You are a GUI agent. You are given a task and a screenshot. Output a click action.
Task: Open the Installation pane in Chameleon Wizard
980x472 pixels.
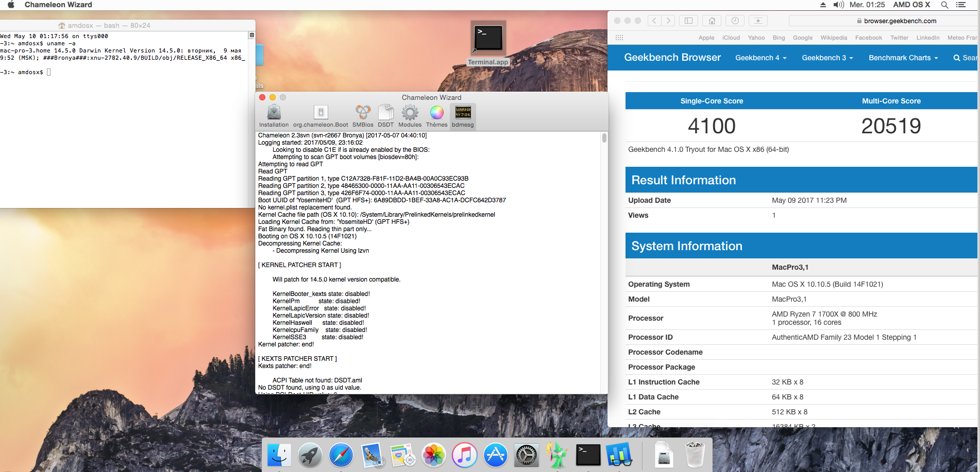pyautogui.click(x=274, y=116)
